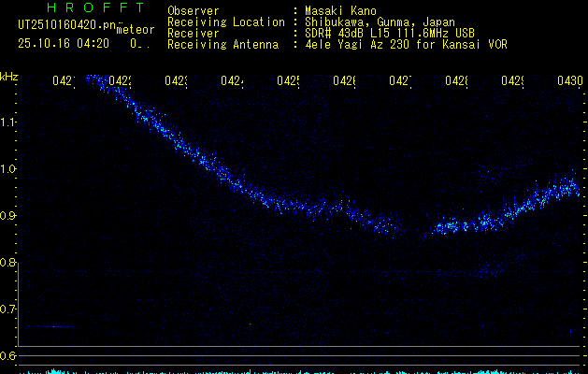Click the 1.1 kHz axis tick label
This screenshot has height=374, width=588.
tap(8, 122)
